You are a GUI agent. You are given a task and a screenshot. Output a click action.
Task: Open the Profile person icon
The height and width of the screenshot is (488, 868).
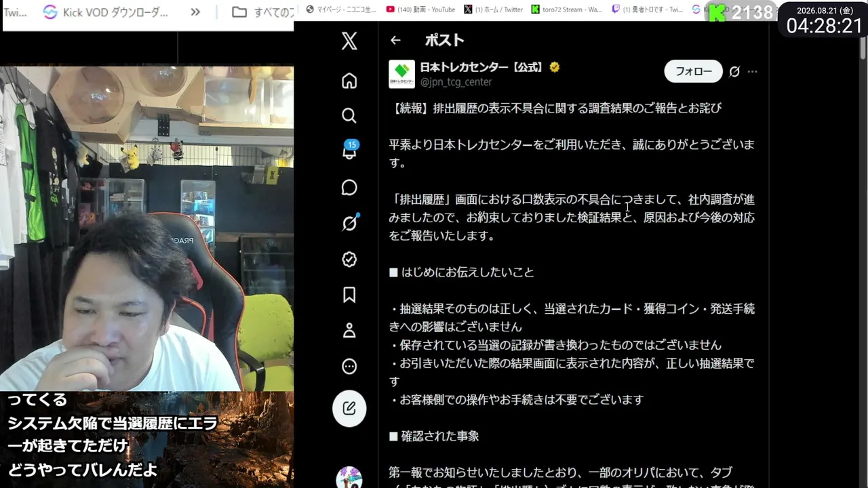pos(349,331)
